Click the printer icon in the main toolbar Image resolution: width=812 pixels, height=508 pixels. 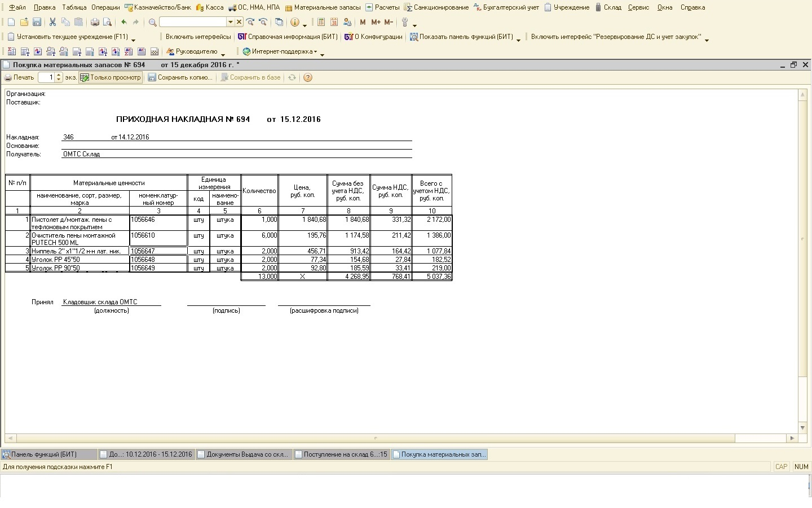[95, 22]
